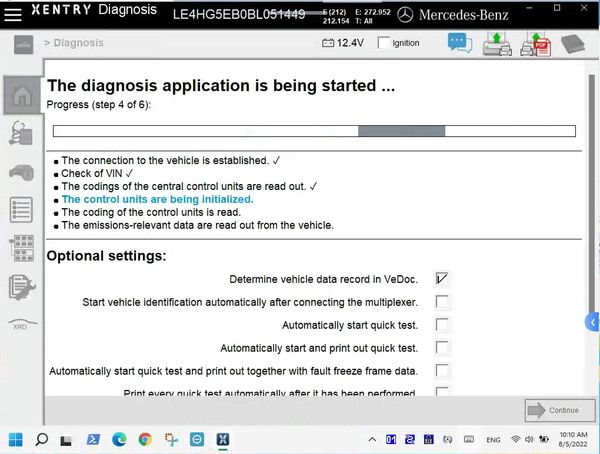Open the hamburger main menu
Viewport: 600px width, 454px height.
point(13,14)
